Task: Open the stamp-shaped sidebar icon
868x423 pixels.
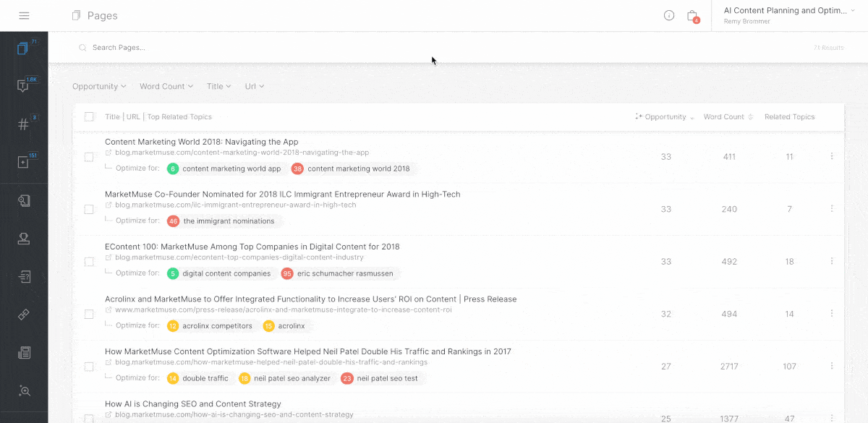Action: click(x=24, y=239)
